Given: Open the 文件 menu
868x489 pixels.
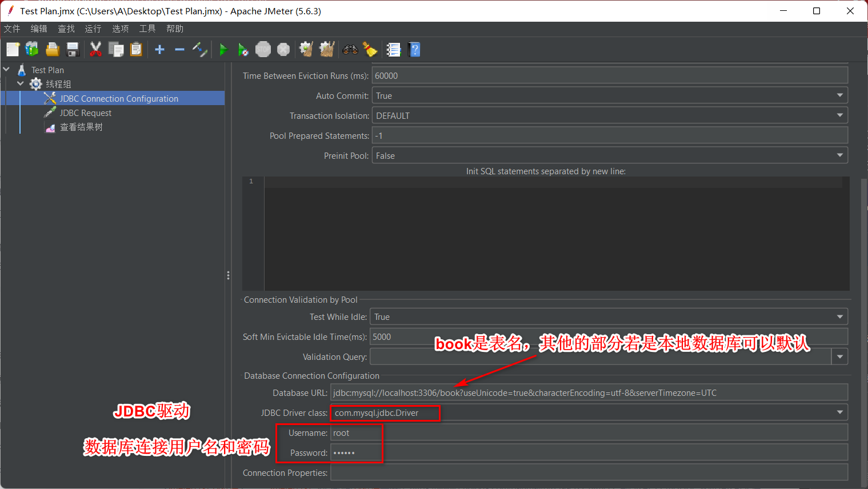Looking at the screenshot, I should point(12,29).
